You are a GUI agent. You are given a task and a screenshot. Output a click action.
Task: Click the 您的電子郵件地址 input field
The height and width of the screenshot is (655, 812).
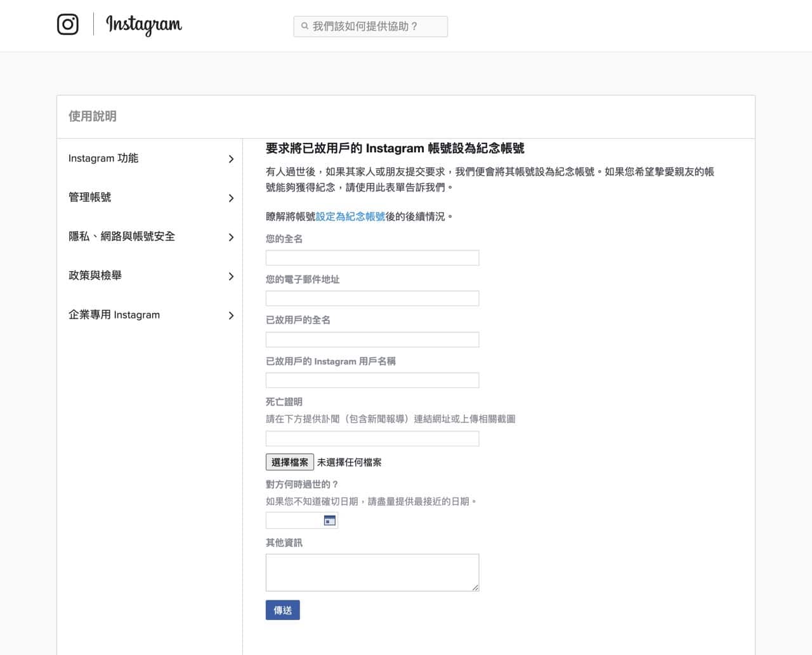tap(372, 298)
